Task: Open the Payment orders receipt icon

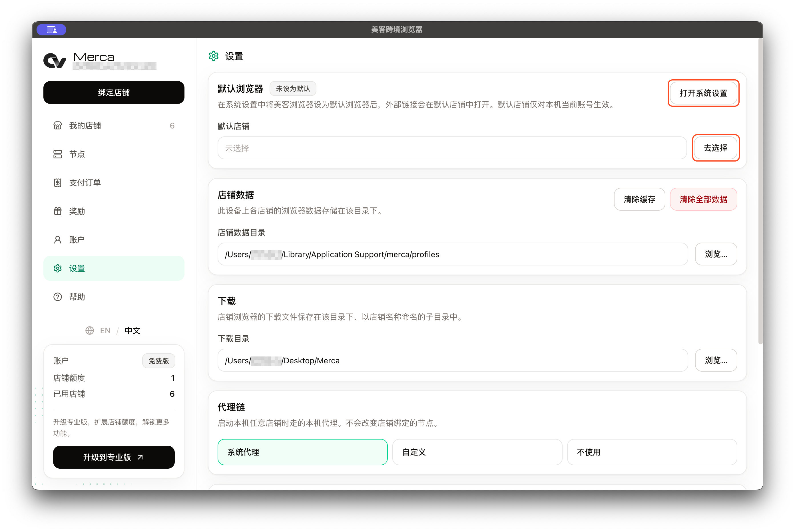Action: (58, 183)
